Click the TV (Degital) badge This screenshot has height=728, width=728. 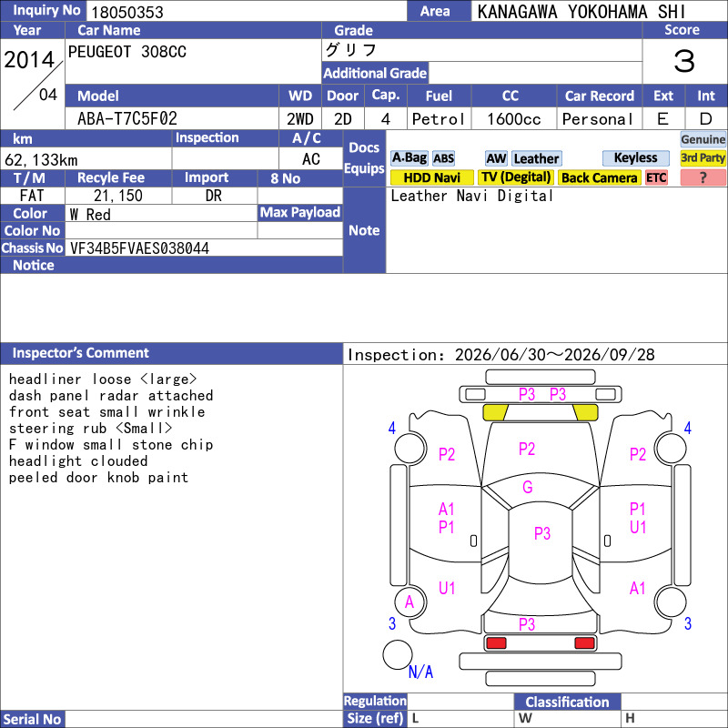515,177
